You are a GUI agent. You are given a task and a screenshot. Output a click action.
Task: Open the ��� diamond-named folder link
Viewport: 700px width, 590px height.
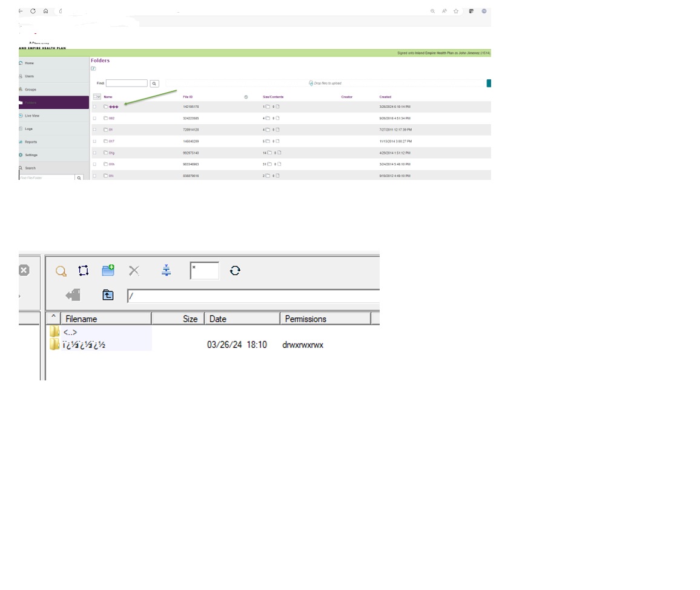[114, 107]
